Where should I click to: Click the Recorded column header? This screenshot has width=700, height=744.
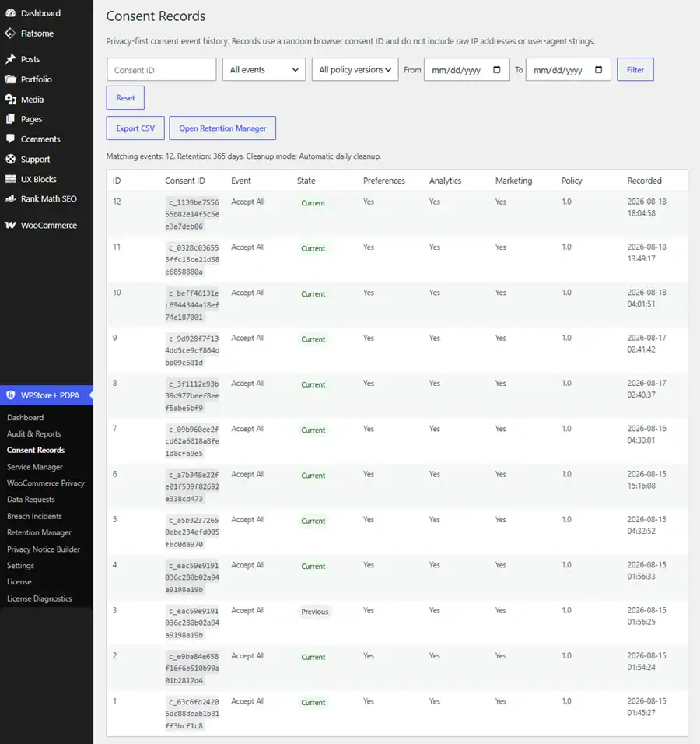(x=644, y=181)
